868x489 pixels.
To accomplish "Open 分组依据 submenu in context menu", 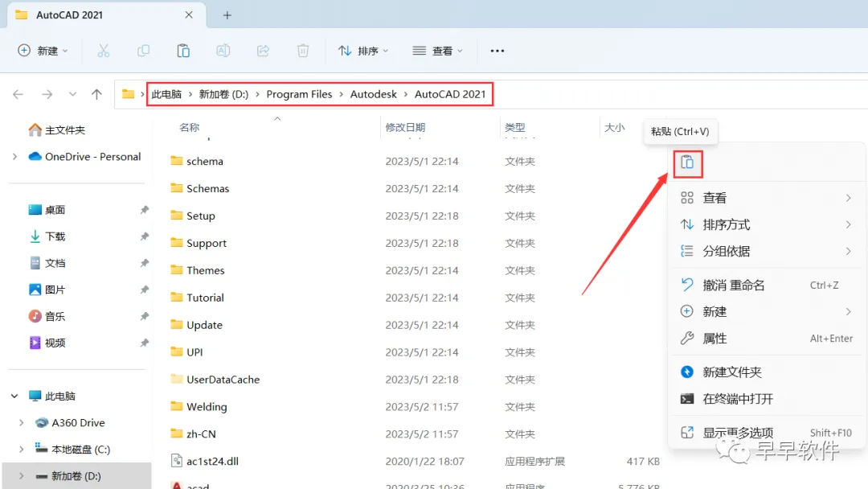I will tap(766, 251).
